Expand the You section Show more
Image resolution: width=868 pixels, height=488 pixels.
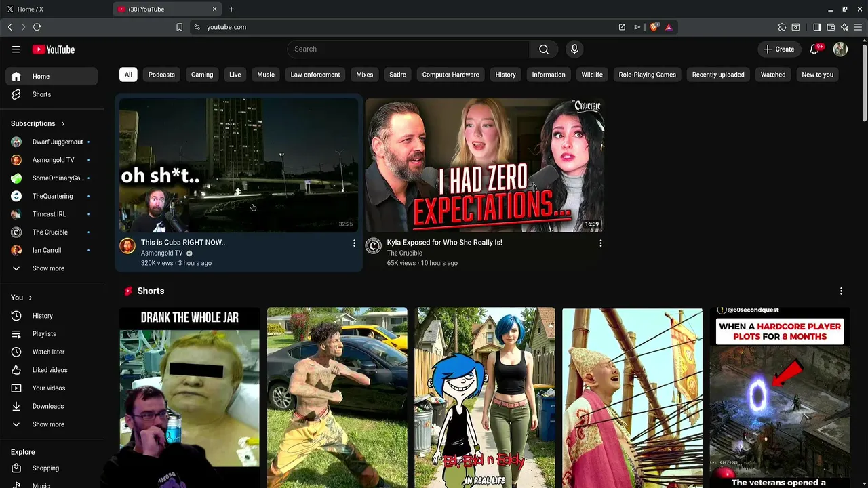[52, 424]
